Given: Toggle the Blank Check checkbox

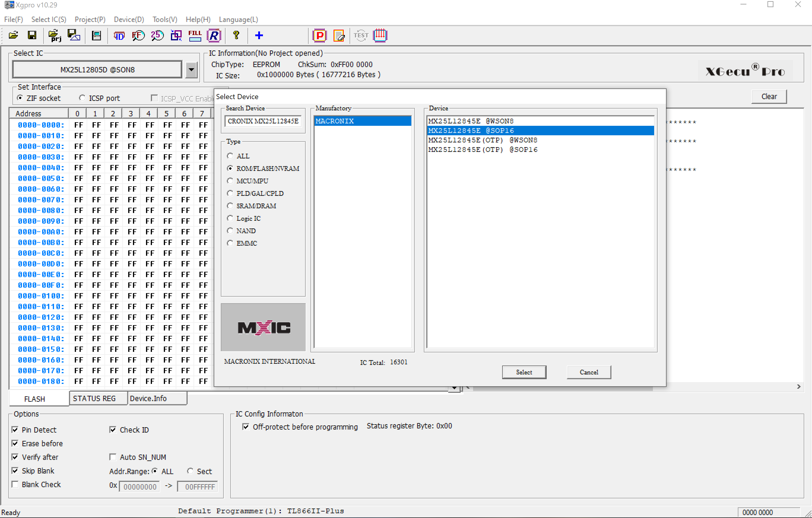Looking at the screenshot, I should [x=15, y=484].
